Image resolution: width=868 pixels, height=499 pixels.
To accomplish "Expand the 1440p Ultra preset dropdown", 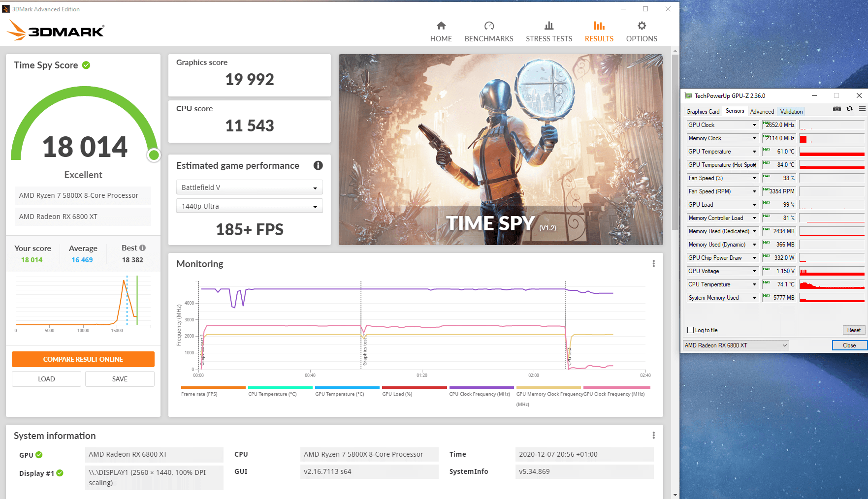I will [x=249, y=206].
